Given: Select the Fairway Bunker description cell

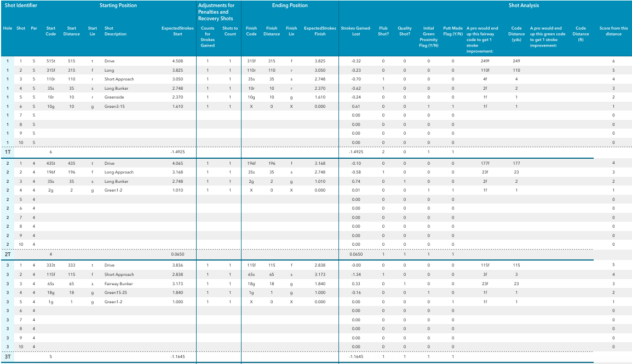Looking at the screenshot, I should click(x=118, y=284).
